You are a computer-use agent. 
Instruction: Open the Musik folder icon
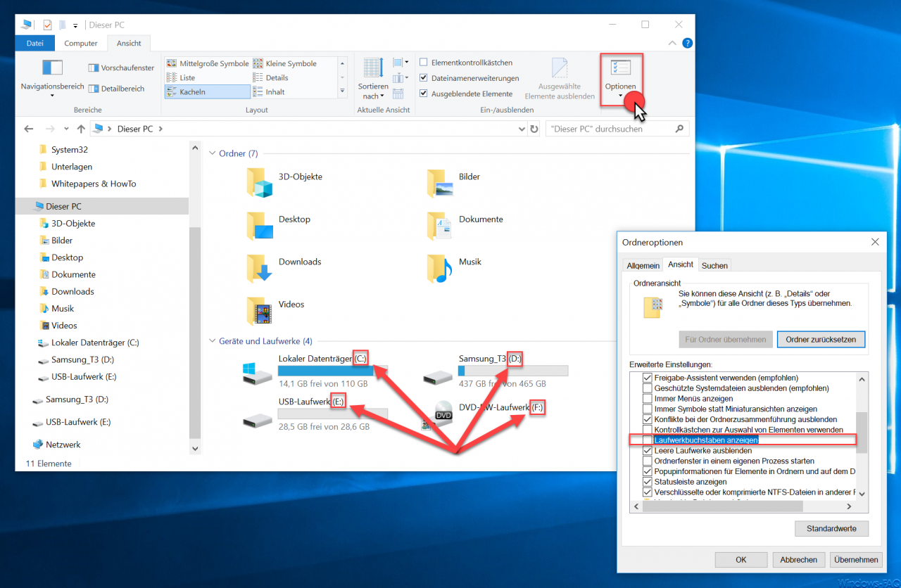(440, 268)
